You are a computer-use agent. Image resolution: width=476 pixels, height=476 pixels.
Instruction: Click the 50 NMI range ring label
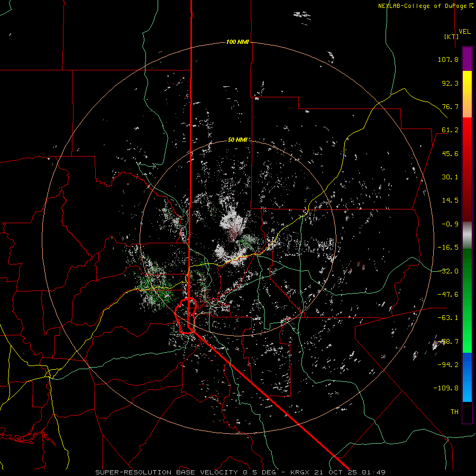tap(237, 140)
